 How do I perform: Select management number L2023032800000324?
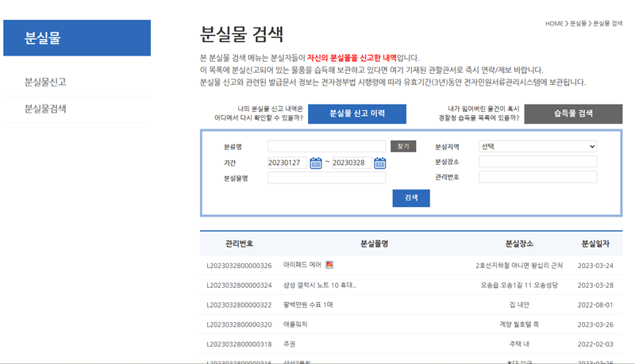pos(239,285)
